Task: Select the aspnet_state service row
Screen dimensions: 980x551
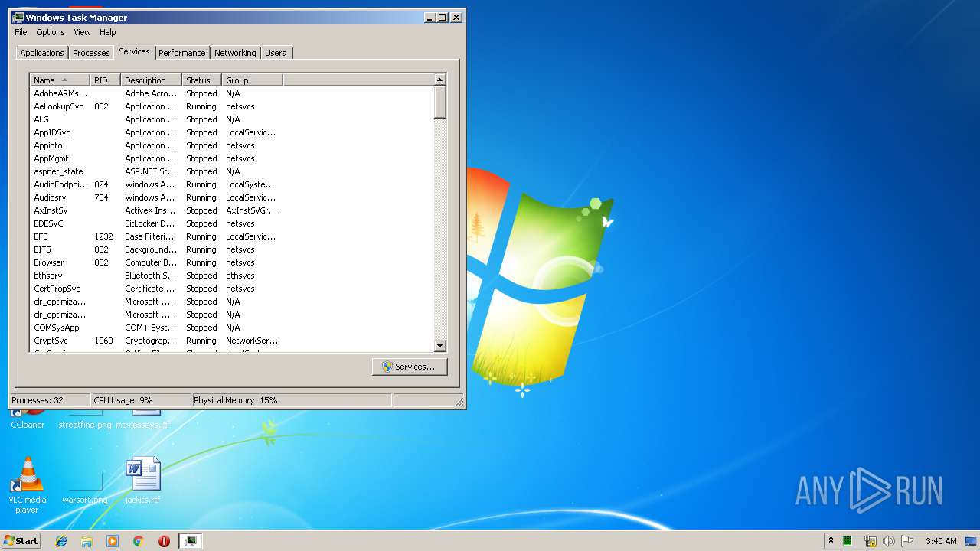Action: 231,171
